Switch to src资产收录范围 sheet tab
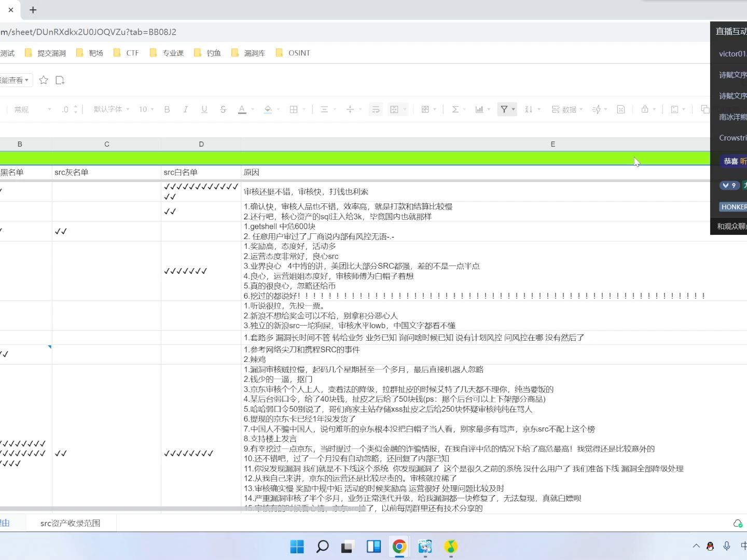 pyautogui.click(x=71, y=523)
